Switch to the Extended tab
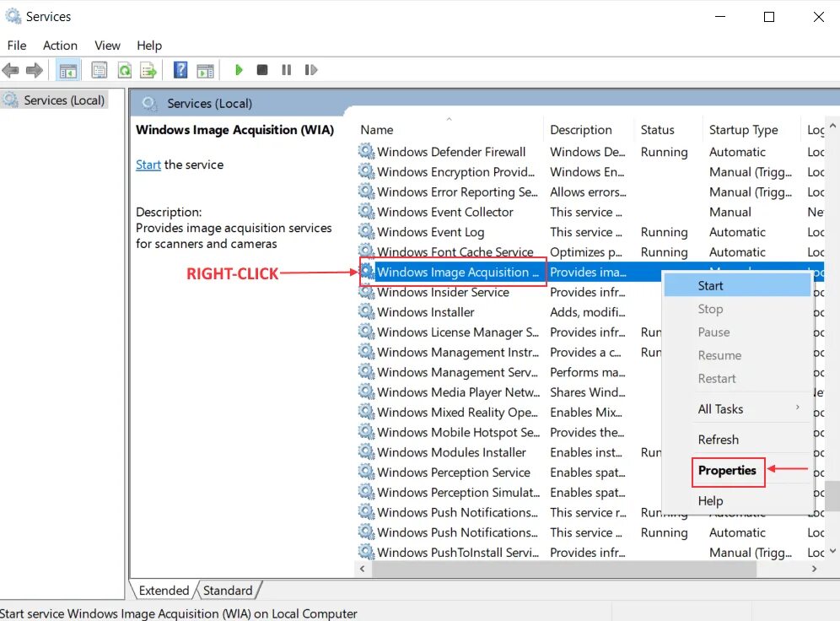 [164, 590]
